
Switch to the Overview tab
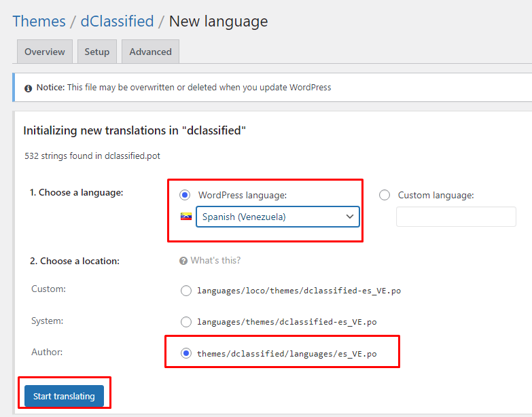click(x=45, y=52)
